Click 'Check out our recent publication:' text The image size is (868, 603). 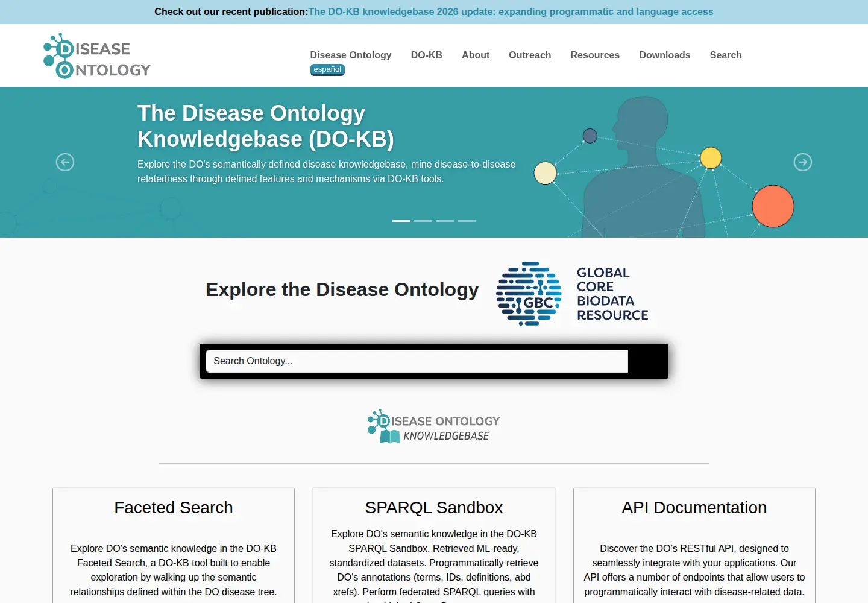(x=231, y=11)
